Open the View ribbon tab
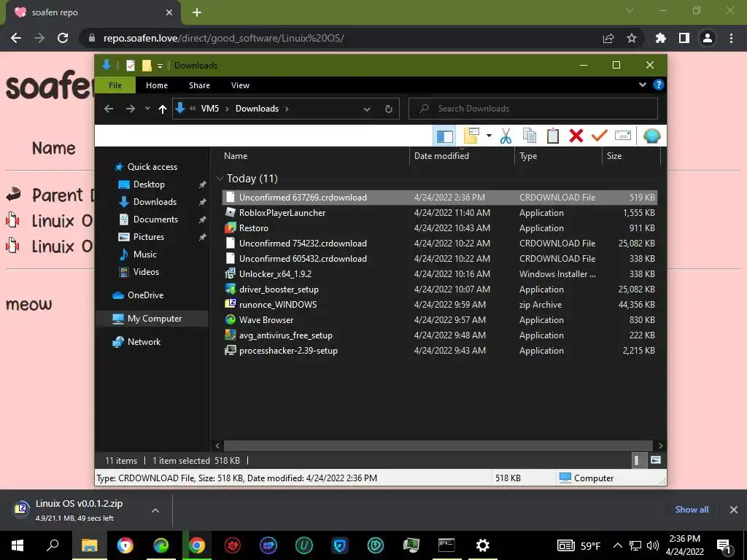Viewport: 747px width, 560px height. tap(240, 85)
